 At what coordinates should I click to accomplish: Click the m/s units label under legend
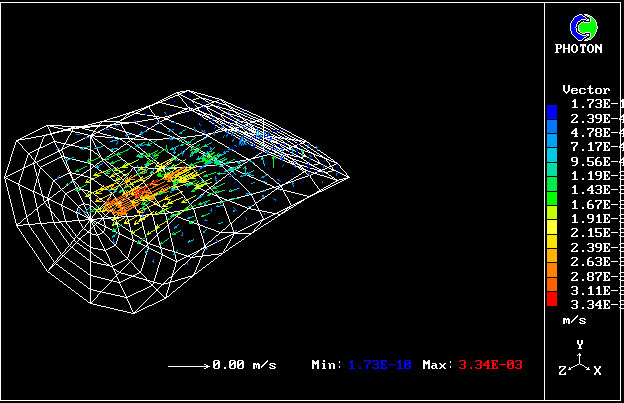pos(573,320)
